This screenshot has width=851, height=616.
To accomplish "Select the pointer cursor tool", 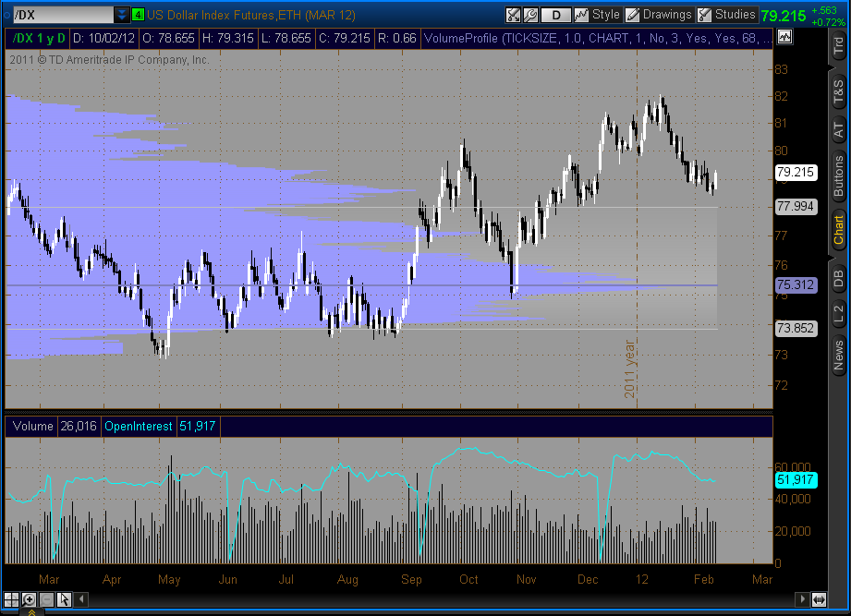I will tap(64, 599).
